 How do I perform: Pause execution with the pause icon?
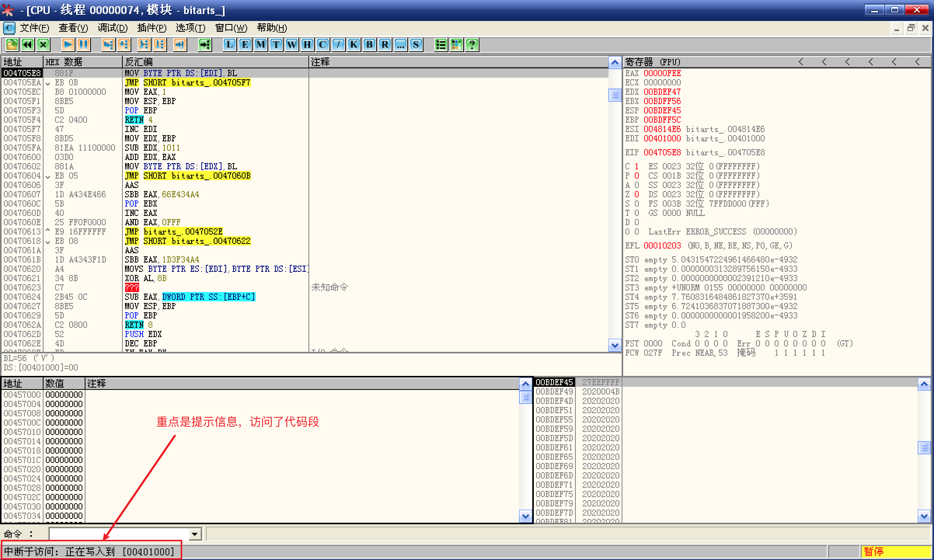tap(84, 45)
